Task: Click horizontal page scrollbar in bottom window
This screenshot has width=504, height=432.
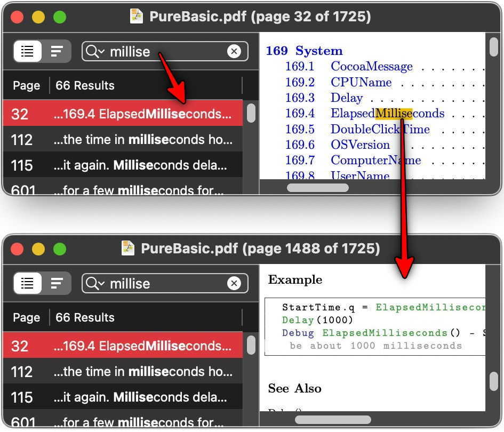Action: coord(333,419)
